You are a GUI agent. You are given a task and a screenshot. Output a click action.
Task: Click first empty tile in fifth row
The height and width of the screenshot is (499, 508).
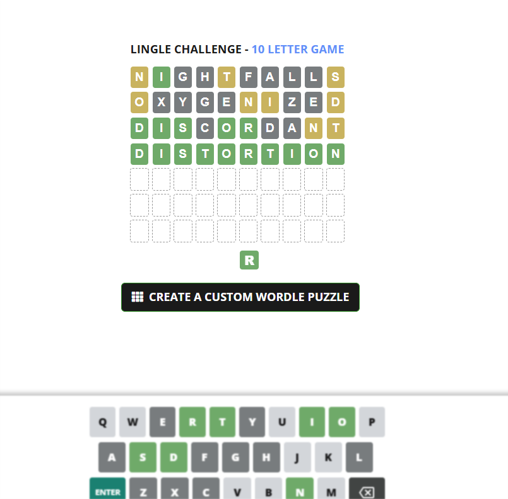(x=139, y=179)
